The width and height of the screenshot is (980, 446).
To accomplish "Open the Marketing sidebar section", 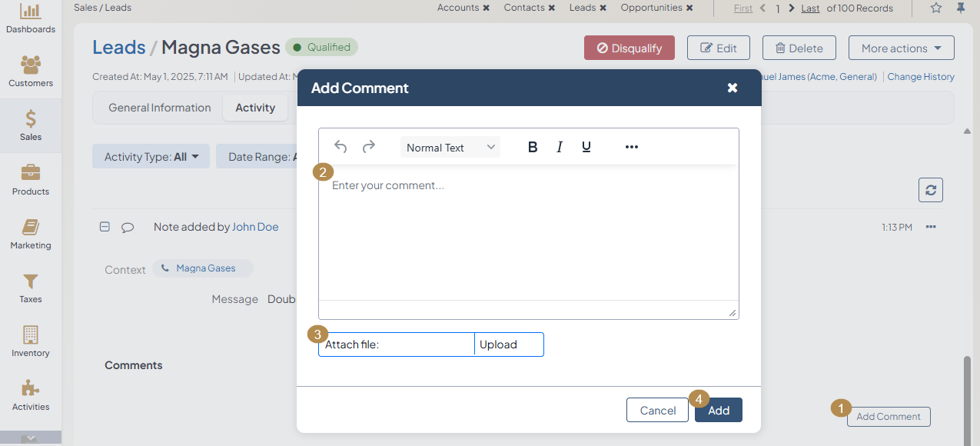I will [x=31, y=234].
